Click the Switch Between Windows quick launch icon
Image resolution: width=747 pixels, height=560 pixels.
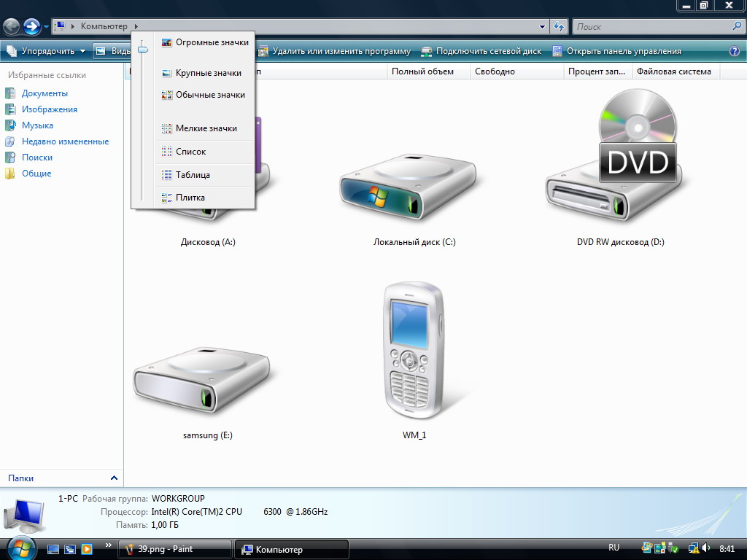click(70, 549)
